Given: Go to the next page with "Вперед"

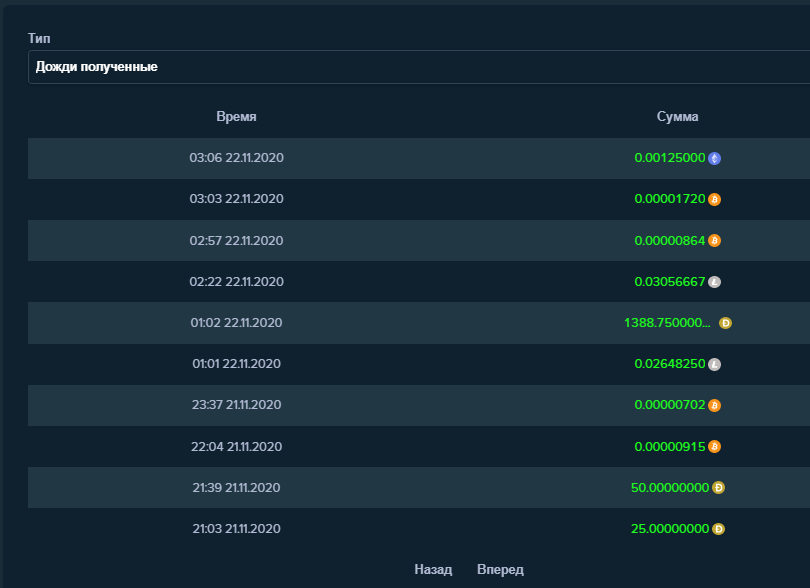Looking at the screenshot, I should pos(500,570).
